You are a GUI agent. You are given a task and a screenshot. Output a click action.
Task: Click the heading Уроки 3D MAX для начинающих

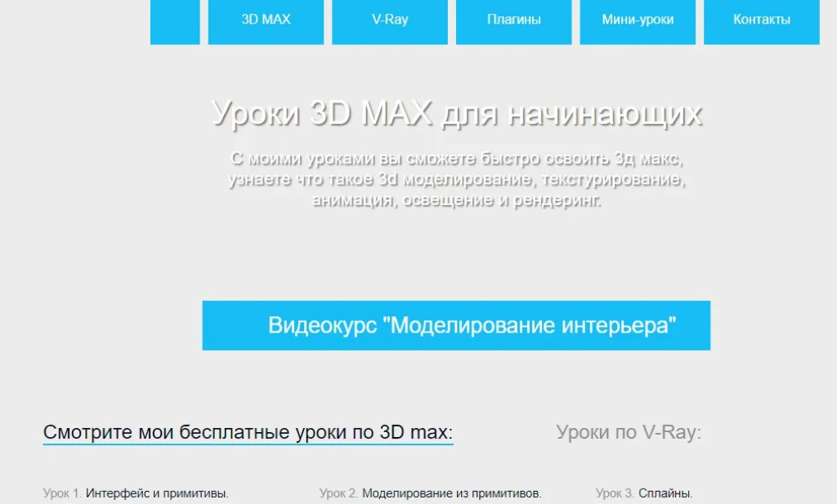[457, 113]
